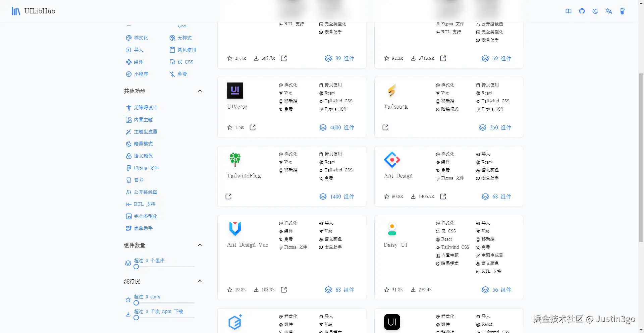This screenshot has height=333, width=644.
Task: Open TailwindFlex's 1400 组件 link
Action: pyautogui.click(x=337, y=197)
